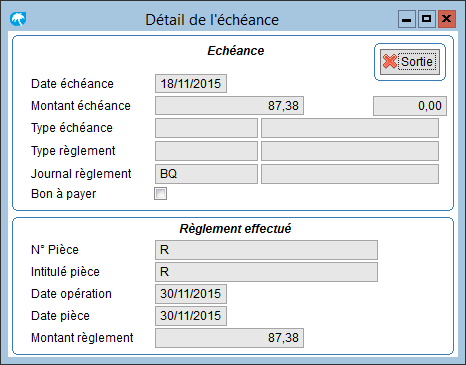Click the Journal règlement description field
This screenshot has height=365, width=466.
(350, 174)
